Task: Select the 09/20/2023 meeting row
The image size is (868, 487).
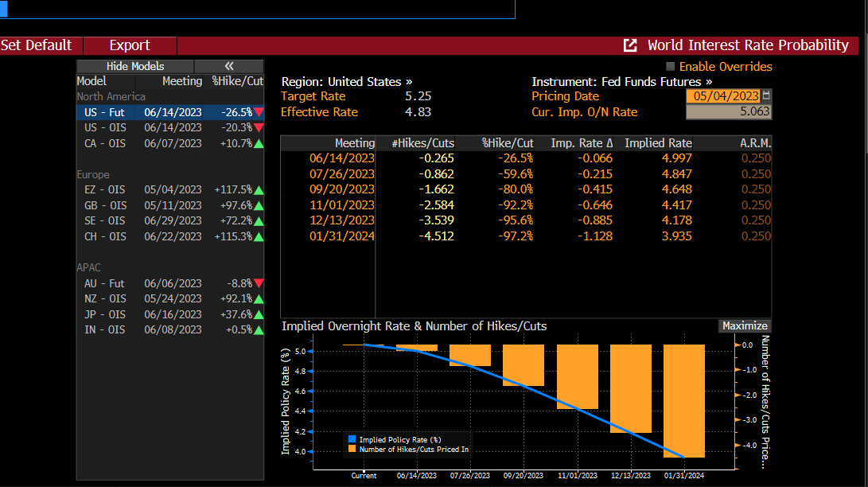Action: [341, 189]
